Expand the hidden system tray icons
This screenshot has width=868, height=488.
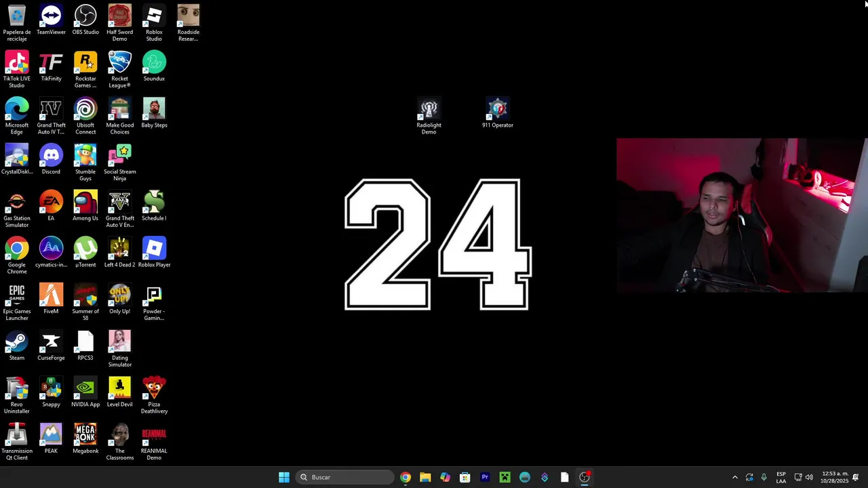click(734, 477)
